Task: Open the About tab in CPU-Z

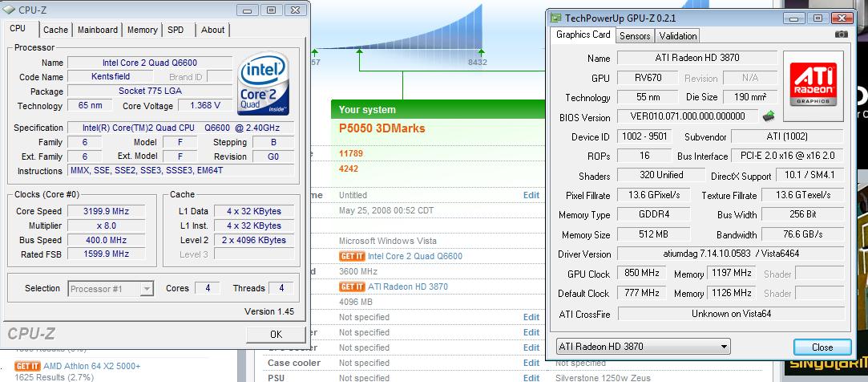Action: (212, 30)
